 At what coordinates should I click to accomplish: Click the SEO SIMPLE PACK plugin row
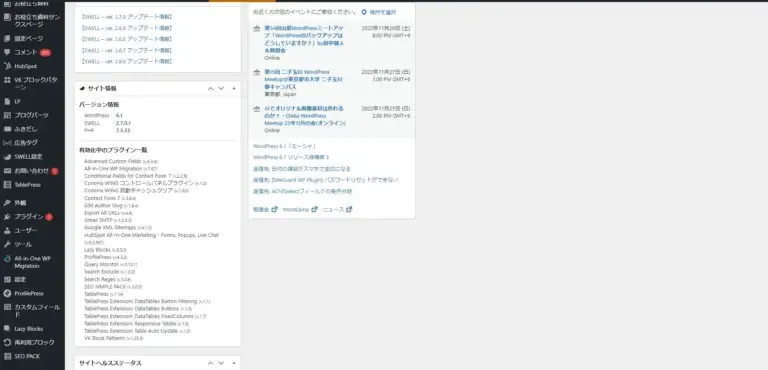tap(113, 287)
